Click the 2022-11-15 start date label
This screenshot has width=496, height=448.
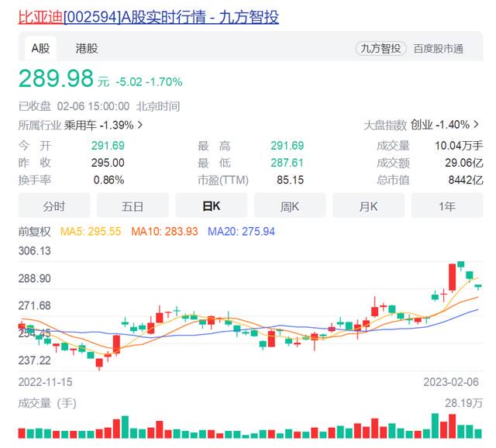coord(45,382)
